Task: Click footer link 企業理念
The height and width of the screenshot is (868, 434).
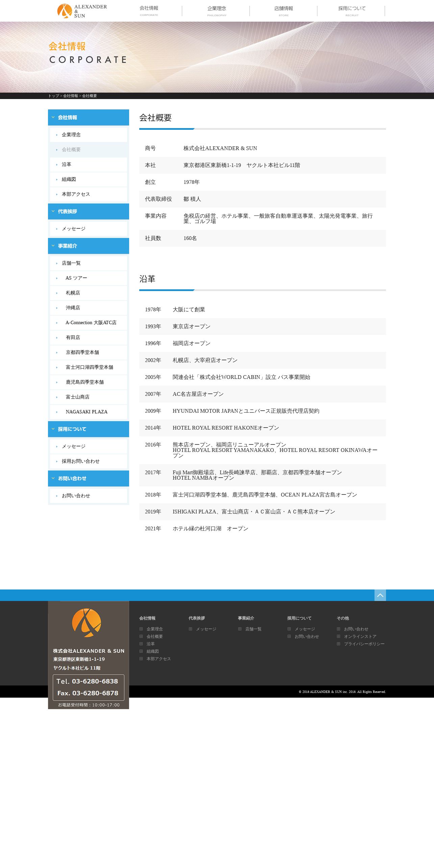Action: (x=154, y=629)
